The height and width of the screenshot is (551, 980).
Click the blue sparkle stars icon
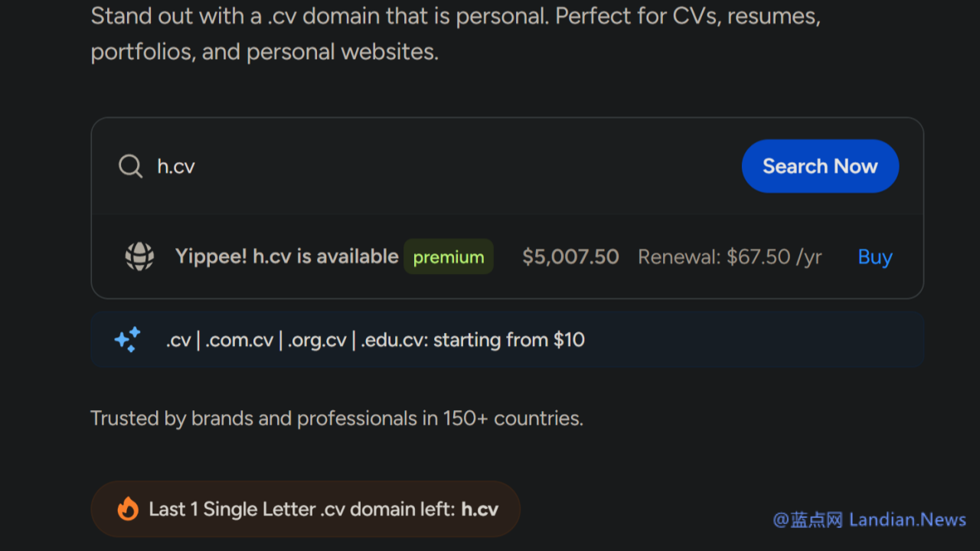coord(127,339)
